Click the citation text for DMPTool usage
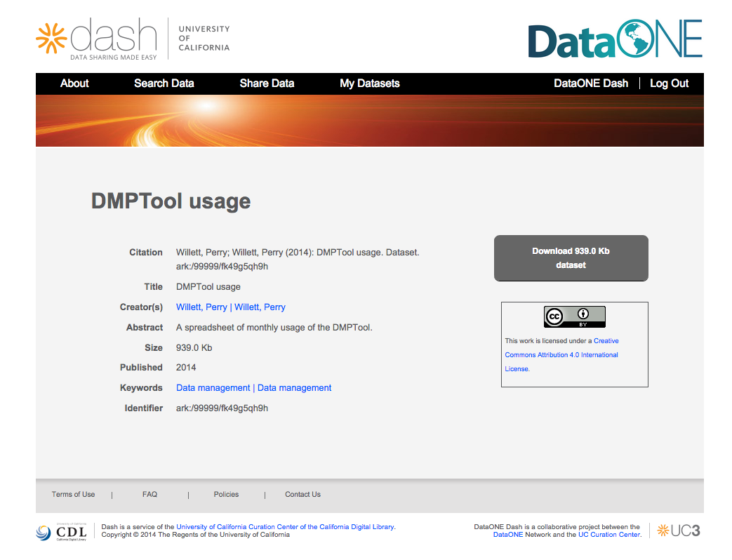 tap(298, 260)
